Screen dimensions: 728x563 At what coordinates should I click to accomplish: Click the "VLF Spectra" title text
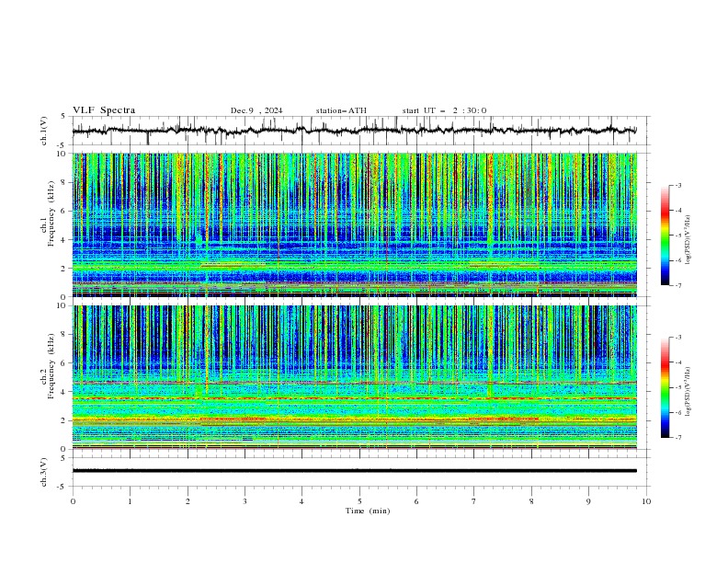pos(104,110)
